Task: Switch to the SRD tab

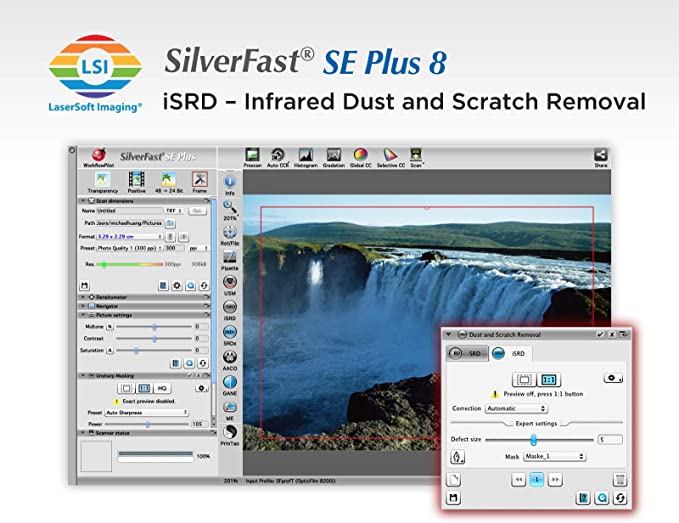Action: coord(464,353)
